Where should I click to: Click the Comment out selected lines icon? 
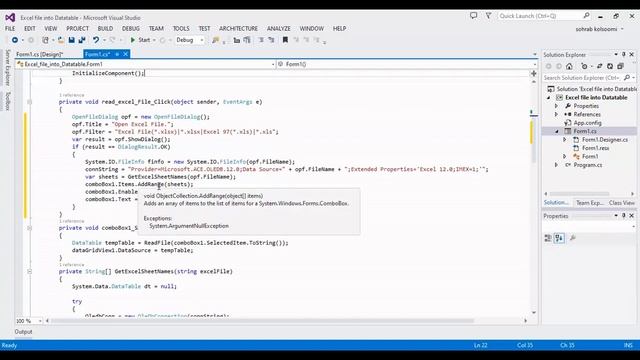click(x=261, y=40)
